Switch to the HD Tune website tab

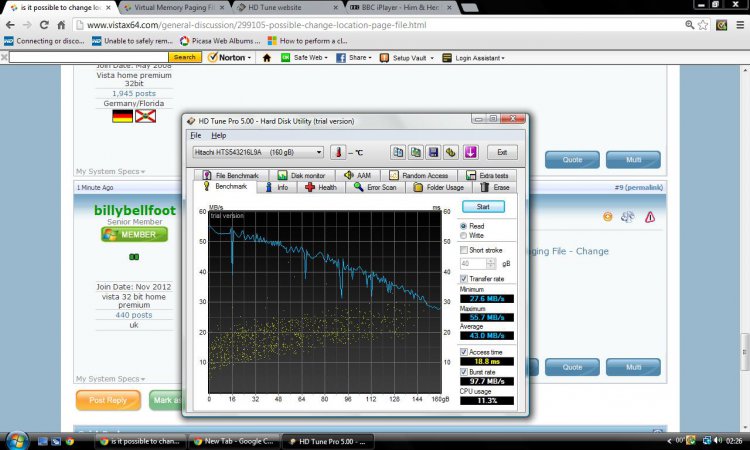click(x=287, y=8)
